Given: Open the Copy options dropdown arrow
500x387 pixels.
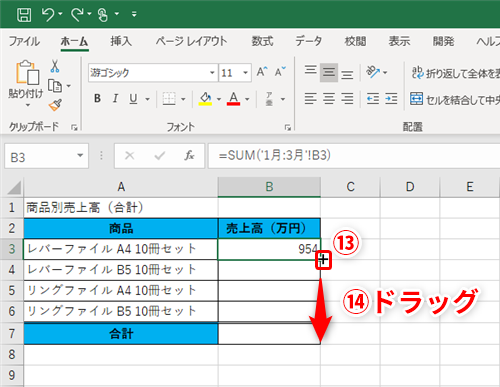Looking at the screenshot, I should tap(68, 86).
